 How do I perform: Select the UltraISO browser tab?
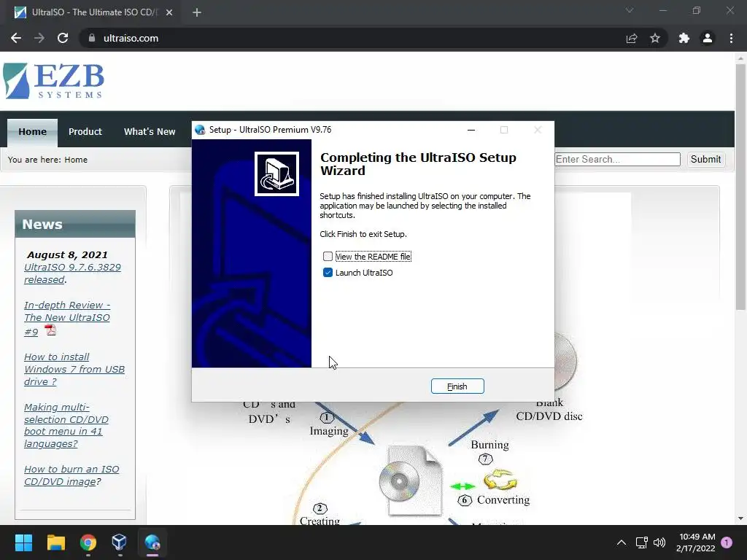94,12
